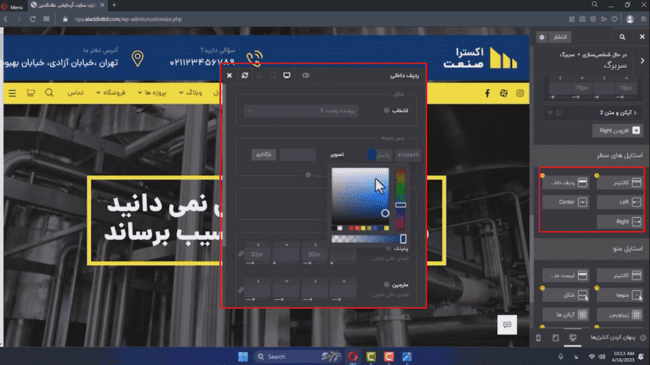The width and height of the screenshot is (650, 365).
Task: Select the desktop device icon in popup header
Action: [287, 75]
